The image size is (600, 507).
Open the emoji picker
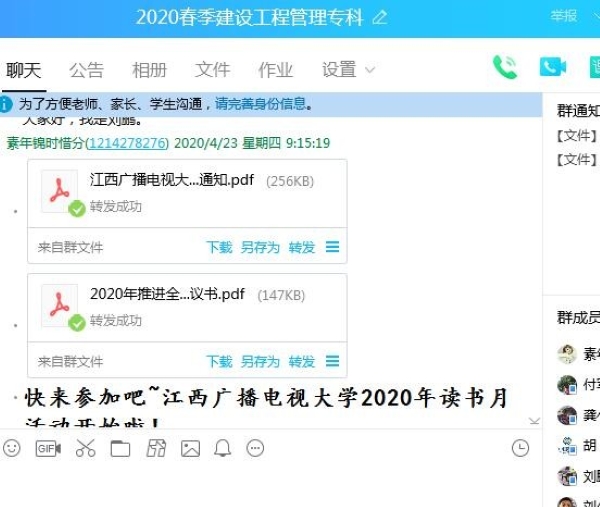[x=11, y=448]
